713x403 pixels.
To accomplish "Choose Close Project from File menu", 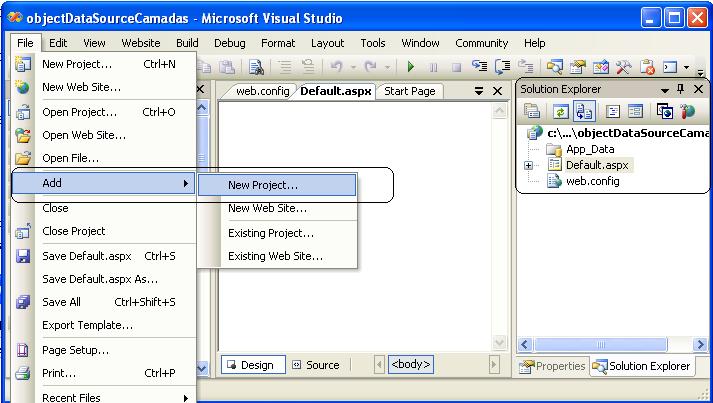I will click(x=105, y=231).
